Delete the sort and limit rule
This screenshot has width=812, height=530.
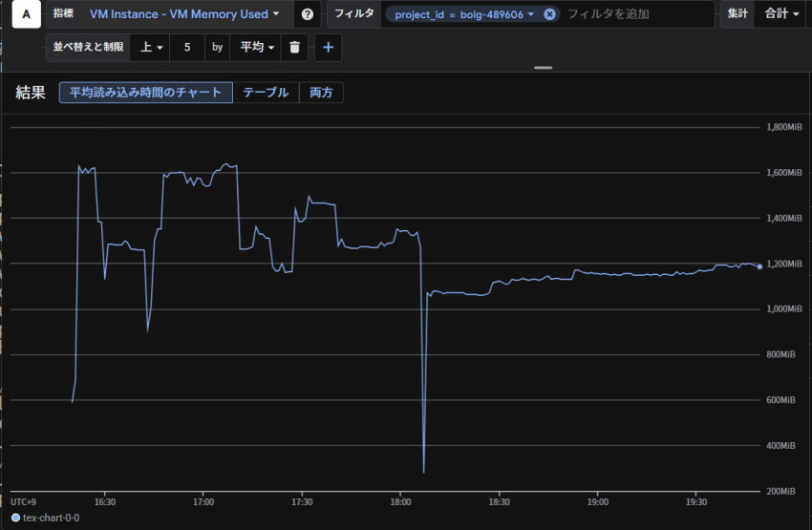294,47
